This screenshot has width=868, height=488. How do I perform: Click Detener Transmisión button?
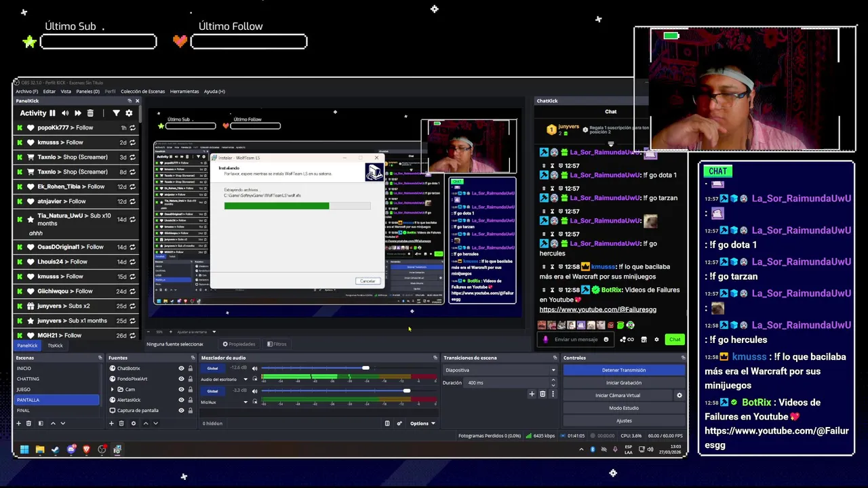(624, 370)
